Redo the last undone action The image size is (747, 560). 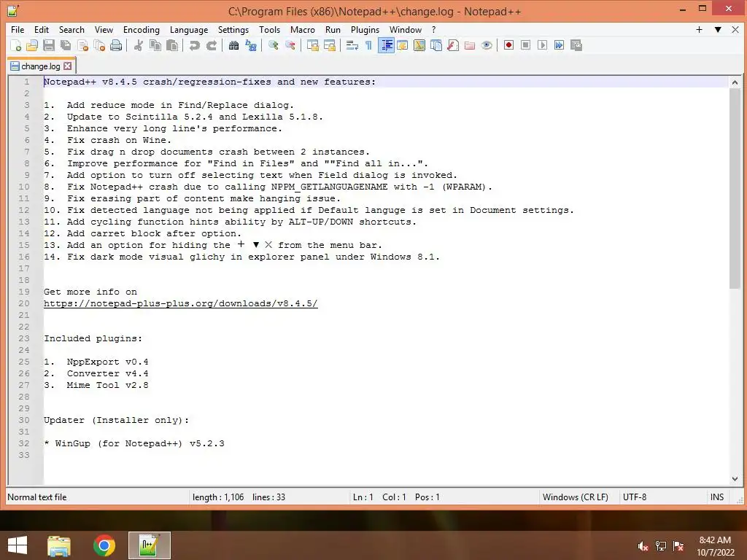tap(211, 45)
